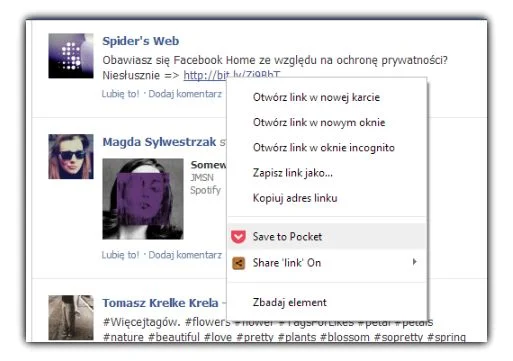The height and width of the screenshot is (361, 513).
Task: Click Lubię to! under Spider's Web post
Action: (x=121, y=94)
